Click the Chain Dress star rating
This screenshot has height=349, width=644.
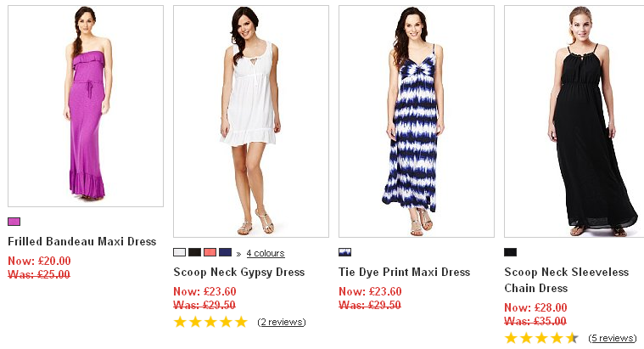pos(541,338)
